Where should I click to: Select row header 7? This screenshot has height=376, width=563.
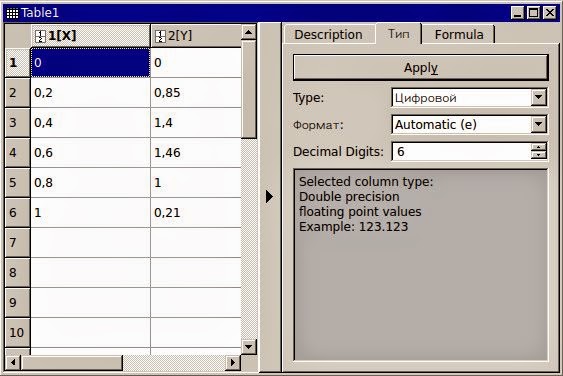[18, 243]
